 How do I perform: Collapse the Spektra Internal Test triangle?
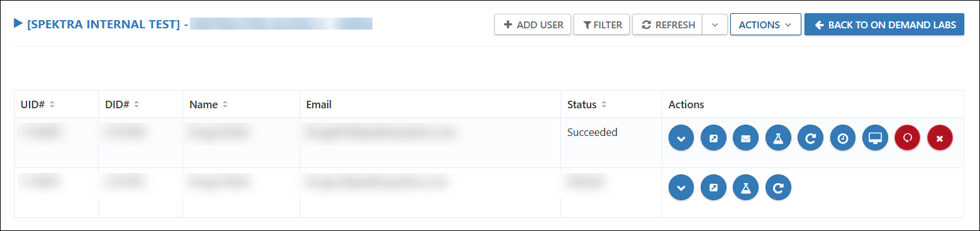coord(18,24)
